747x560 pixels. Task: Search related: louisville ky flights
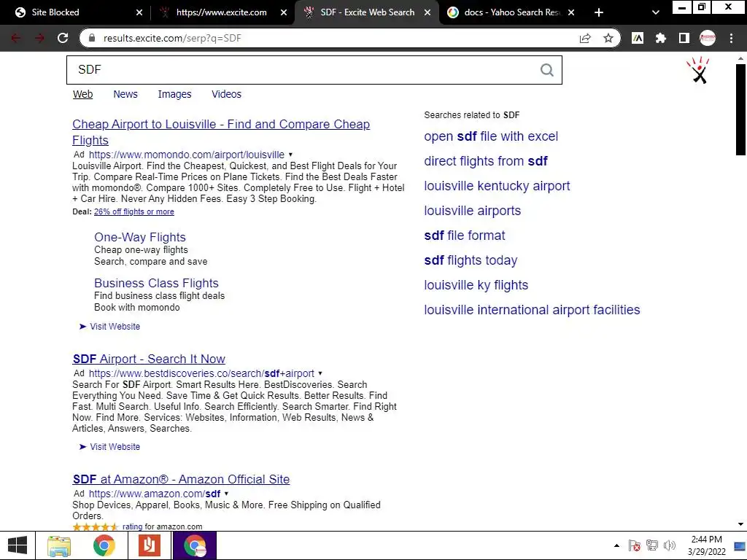click(476, 285)
